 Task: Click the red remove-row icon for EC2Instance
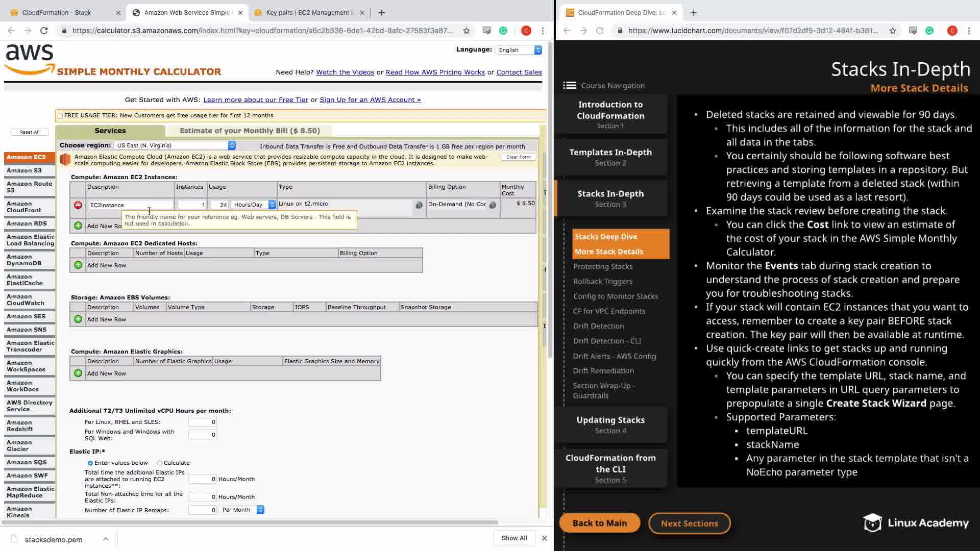pos(78,205)
